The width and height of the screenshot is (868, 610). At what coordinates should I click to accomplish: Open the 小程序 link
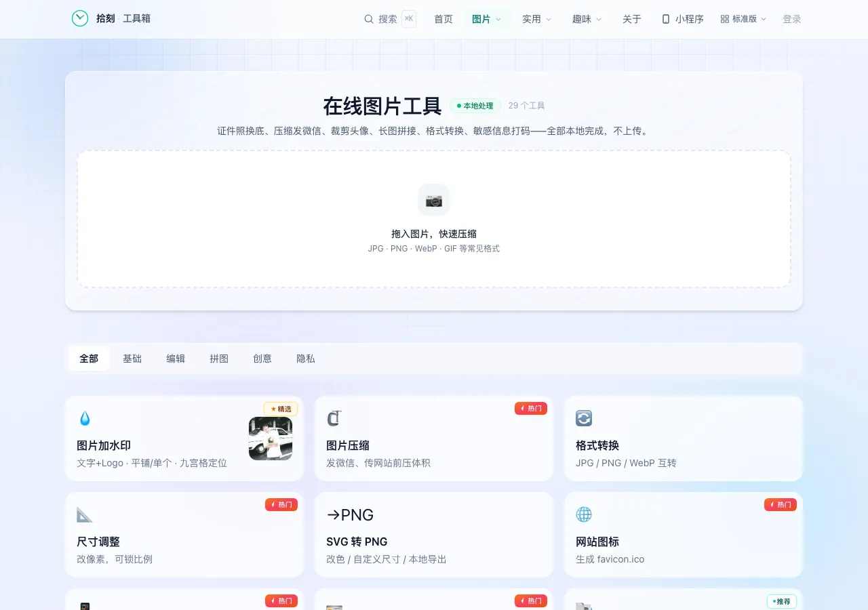(683, 19)
